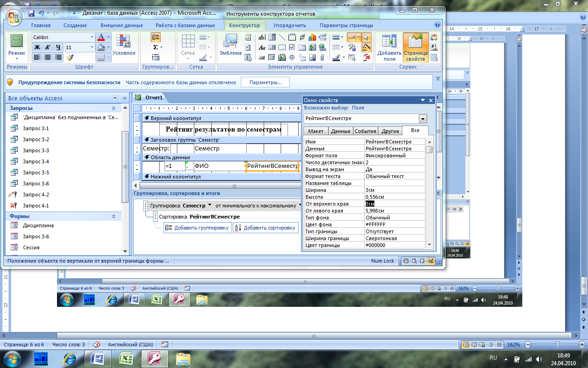This screenshot has height=368, width=588.
Task: Click Добавить сортировку button
Action: point(265,228)
